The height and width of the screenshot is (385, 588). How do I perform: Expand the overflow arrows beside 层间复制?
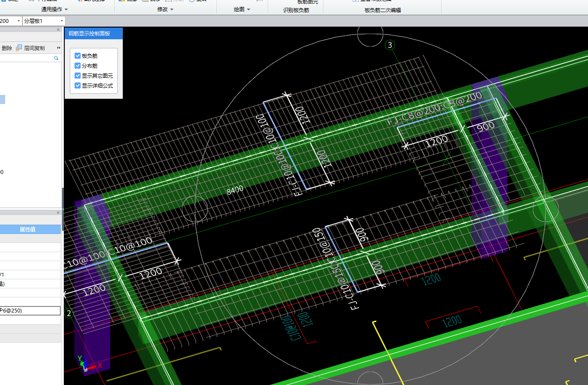tap(59, 48)
